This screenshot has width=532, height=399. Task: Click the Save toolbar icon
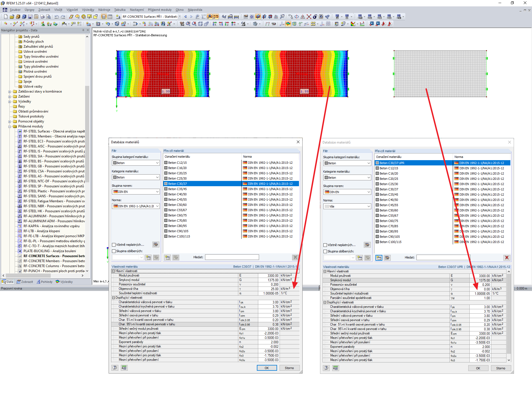30,17
